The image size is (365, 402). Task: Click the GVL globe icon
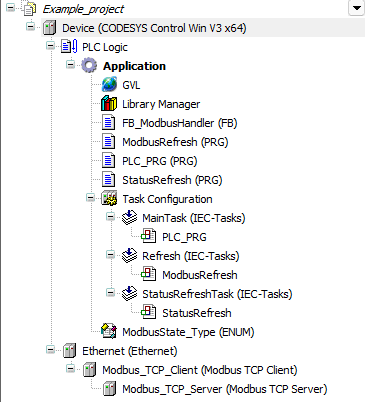(109, 85)
